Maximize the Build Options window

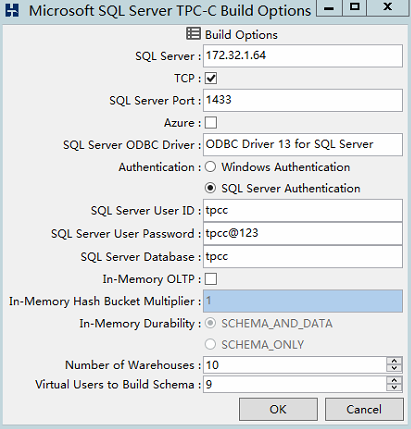355,8
